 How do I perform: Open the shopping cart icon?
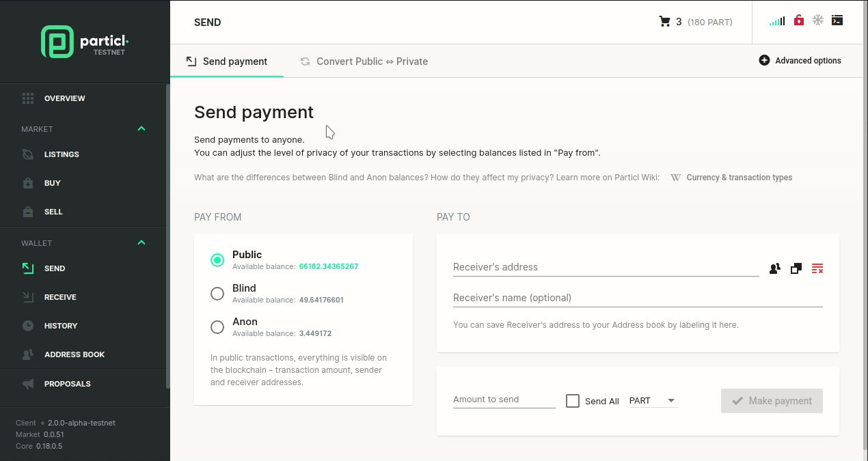pos(664,22)
